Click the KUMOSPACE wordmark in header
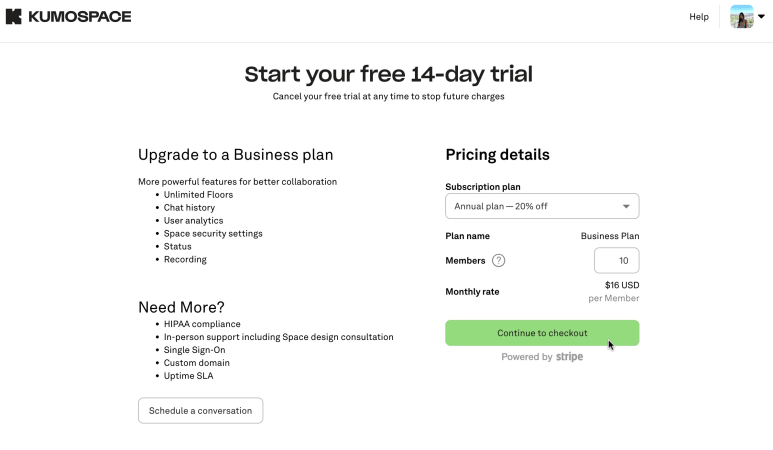Image resolution: width=773 pixels, height=450 pixels. click(77, 17)
